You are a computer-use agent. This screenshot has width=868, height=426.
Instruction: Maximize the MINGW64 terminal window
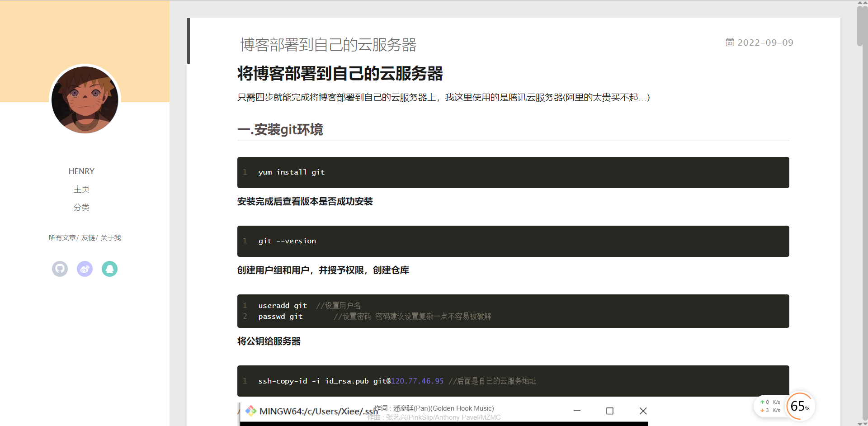pos(609,411)
